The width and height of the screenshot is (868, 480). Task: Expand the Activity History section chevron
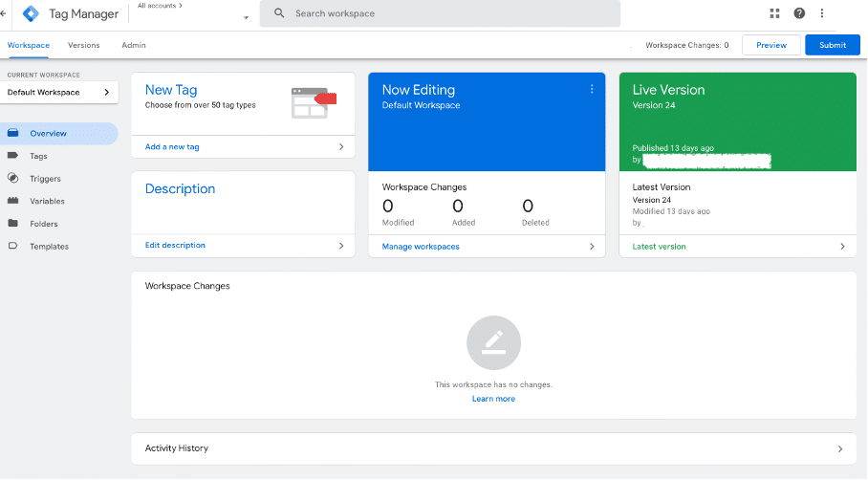(839, 449)
